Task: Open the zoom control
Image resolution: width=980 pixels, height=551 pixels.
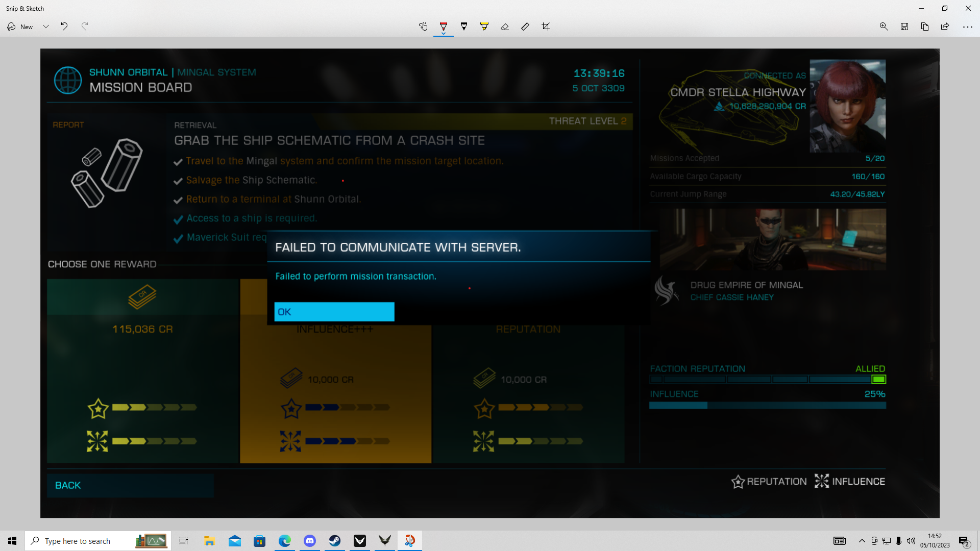Action: [x=884, y=27]
